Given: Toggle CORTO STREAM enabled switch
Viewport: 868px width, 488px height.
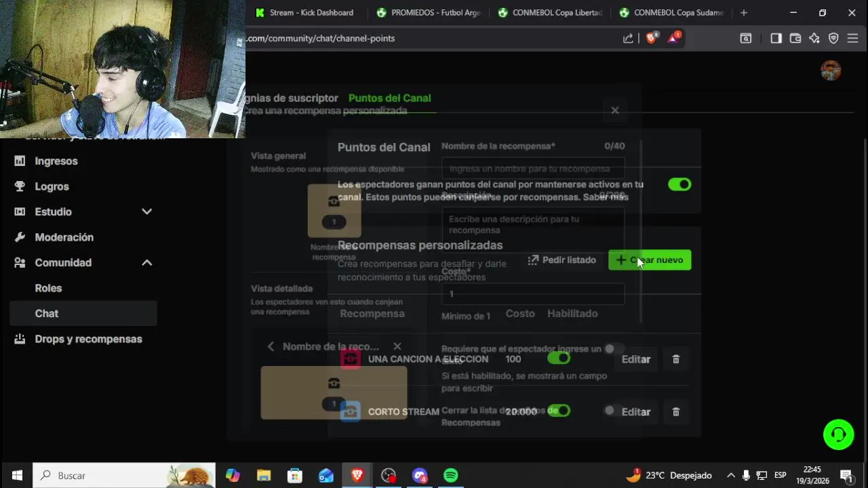Looking at the screenshot, I should [559, 411].
